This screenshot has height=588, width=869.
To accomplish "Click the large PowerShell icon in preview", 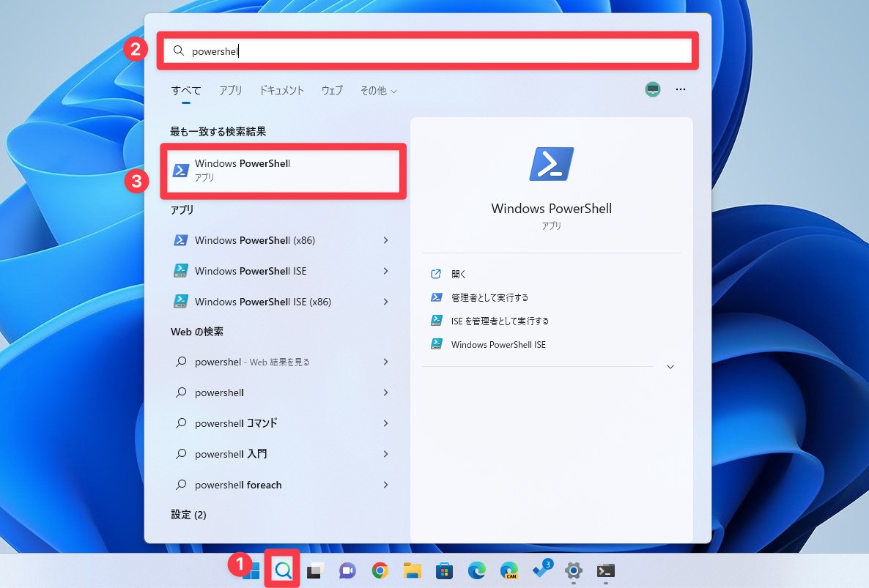I will click(x=552, y=164).
